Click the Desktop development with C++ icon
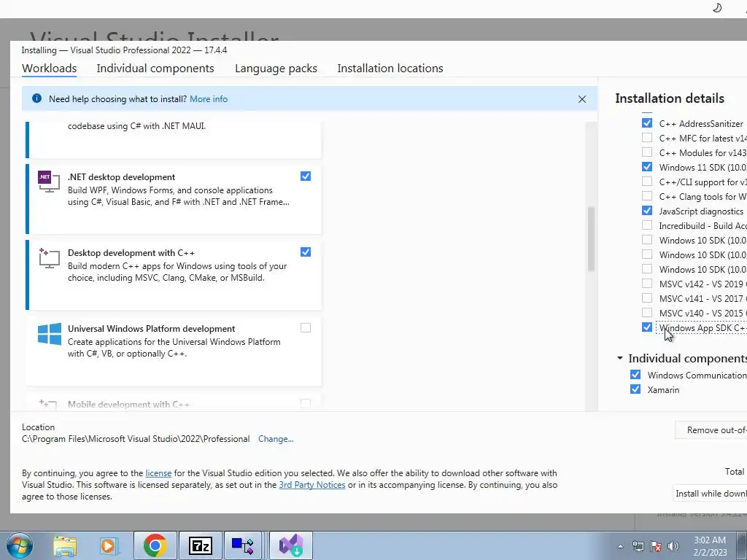The height and width of the screenshot is (560, 747). [x=49, y=257]
